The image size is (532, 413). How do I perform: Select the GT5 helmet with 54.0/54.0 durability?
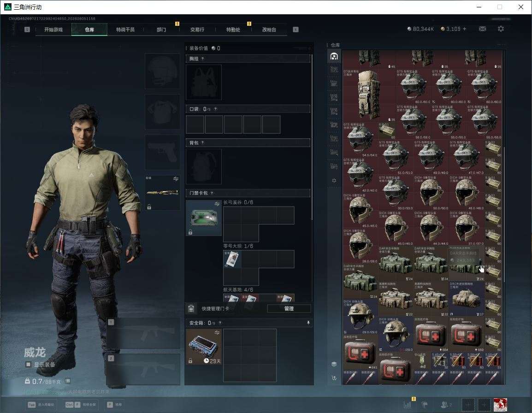pyautogui.click(x=361, y=139)
